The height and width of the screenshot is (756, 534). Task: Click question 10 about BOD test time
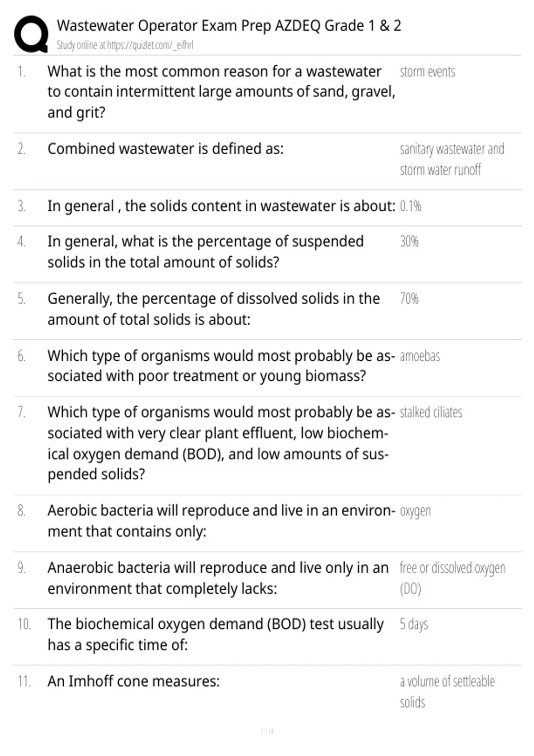[x=215, y=635]
